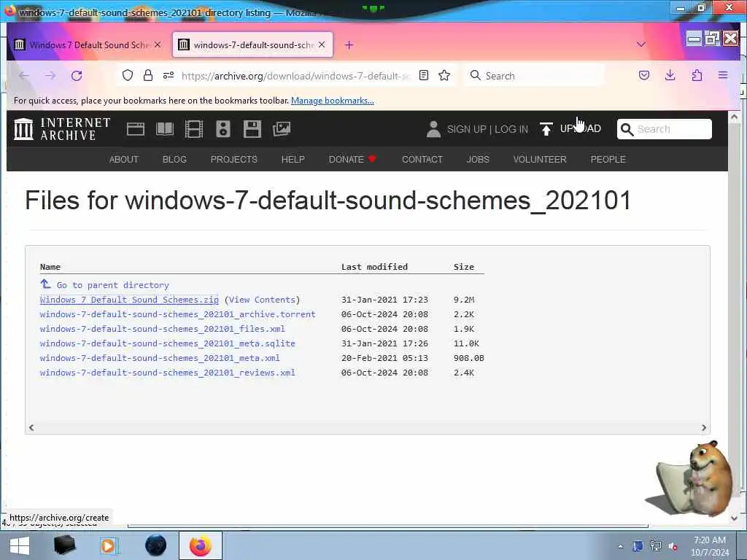Open the Video film strip icon
The height and width of the screenshot is (560, 747).
pos(194,129)
